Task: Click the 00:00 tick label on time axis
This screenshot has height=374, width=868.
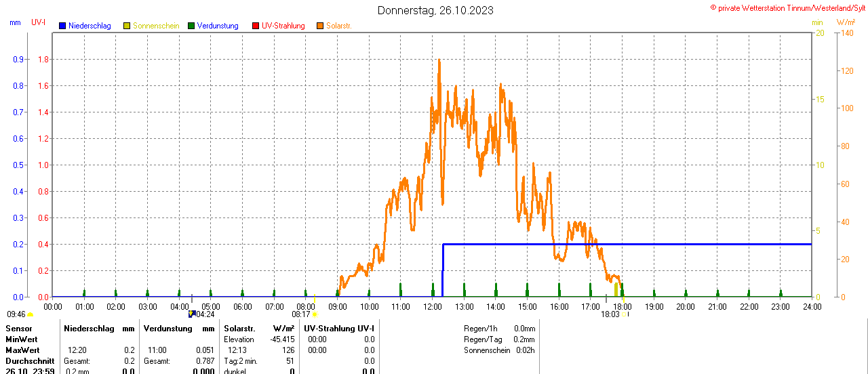Action: 52,306
